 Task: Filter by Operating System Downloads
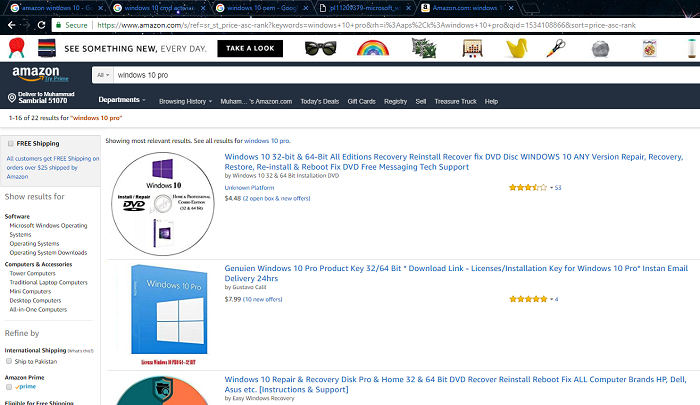(48, 253)
